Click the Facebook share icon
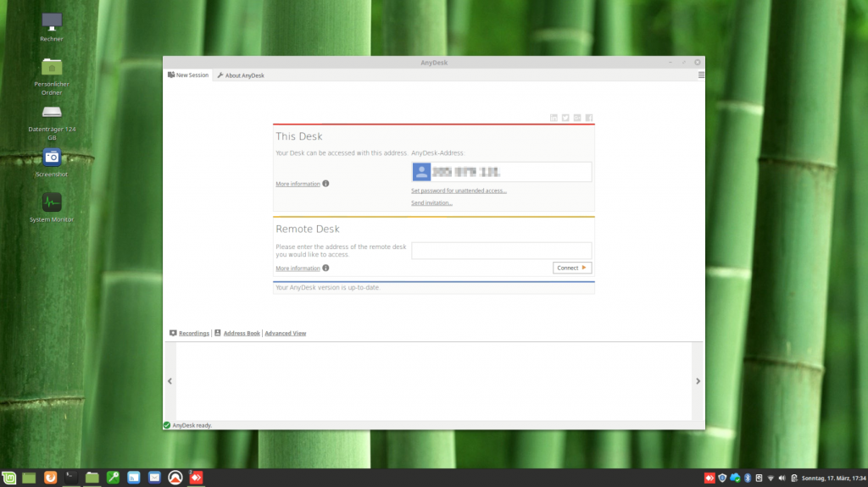Image resolution: width=868 pixels, height=487 pixels. click(588, 118)
